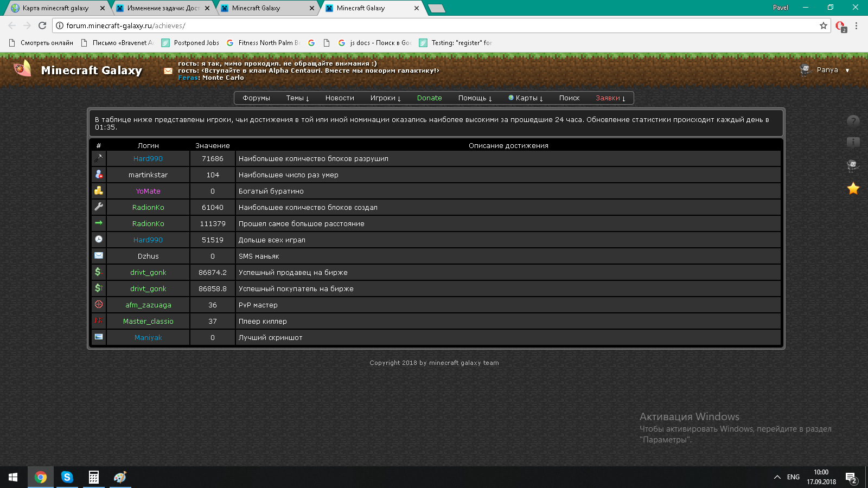
Task: Open the Panya user dropdown arrow
Action: click(x=847, y=70)
